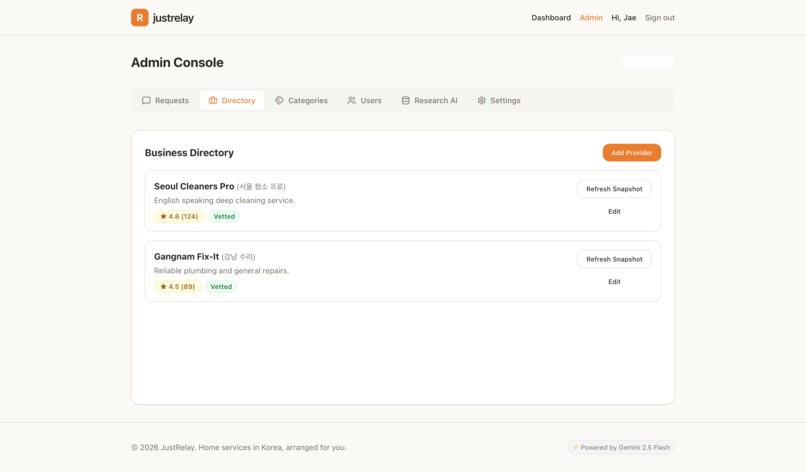Click the lightning bolt icon in the footer badge
The image size is (806, 472).
[575, 447]
